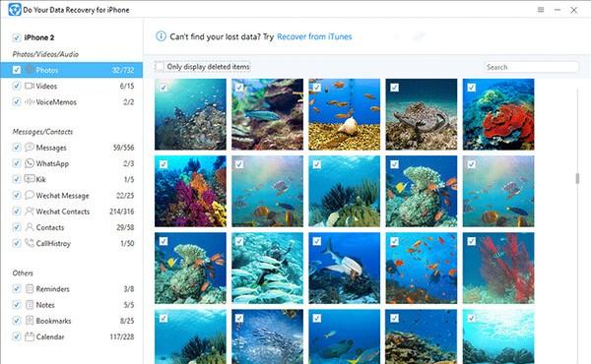Click the Reminders list icon
This screenshot has width=591, height=364.
(x=30, y=288)
